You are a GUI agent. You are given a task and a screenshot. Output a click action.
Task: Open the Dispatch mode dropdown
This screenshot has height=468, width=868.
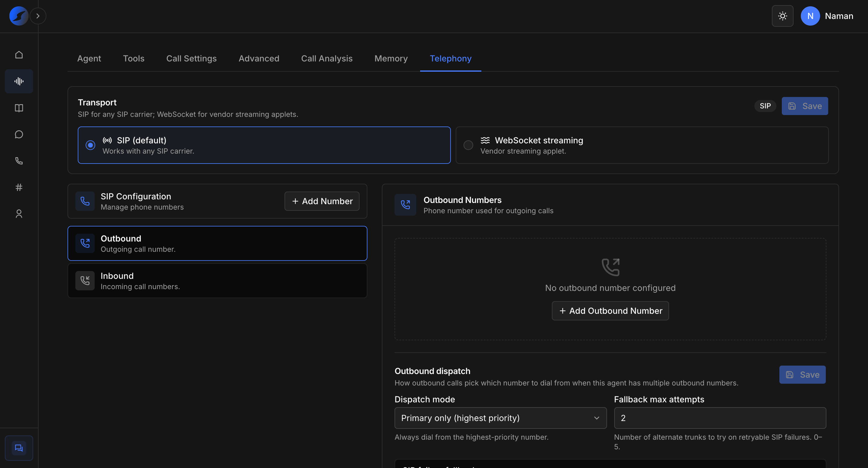(x=500, y=418)
